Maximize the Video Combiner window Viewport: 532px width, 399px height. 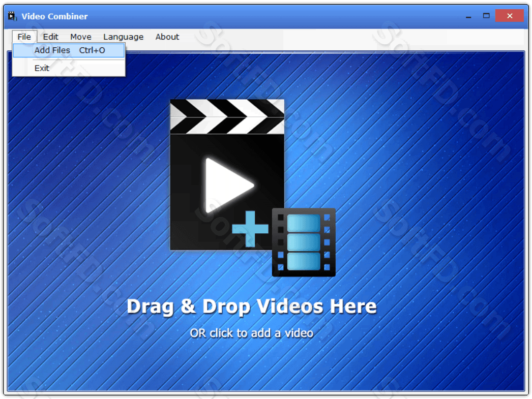(486, 16)
